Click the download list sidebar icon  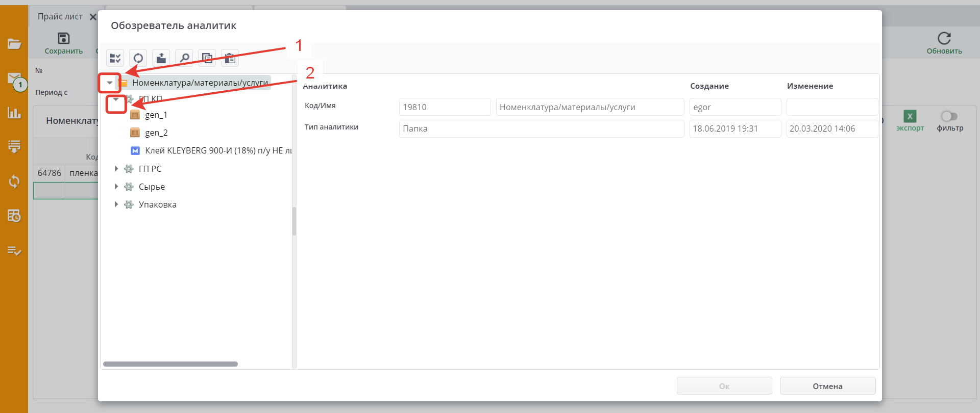14,147
